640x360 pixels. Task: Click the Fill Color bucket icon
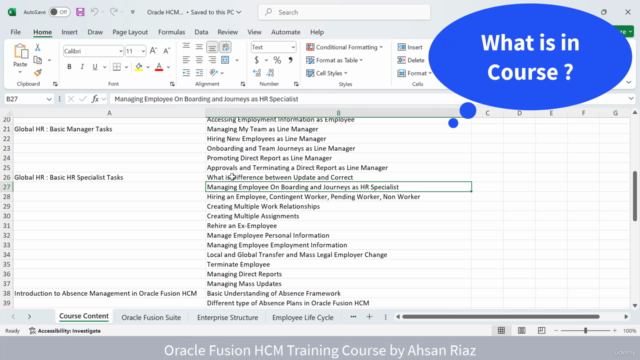tap(139, 67)
